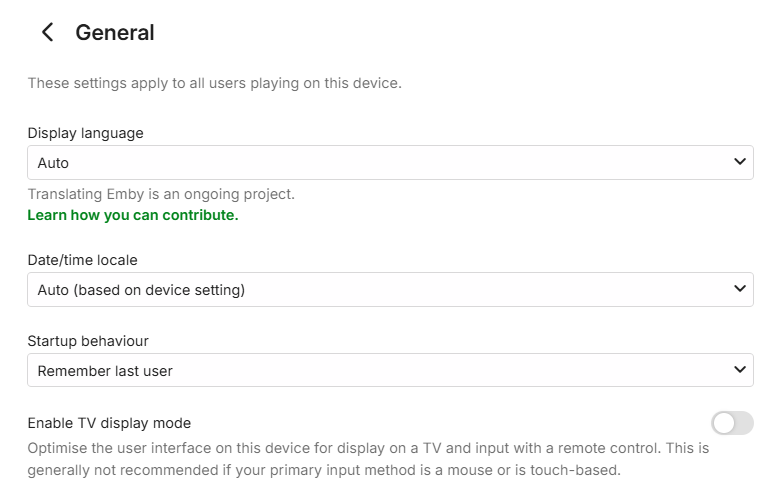This screenshot has height=489, width=776.
Task: Click the General page heading
Action: coord(115,33)
